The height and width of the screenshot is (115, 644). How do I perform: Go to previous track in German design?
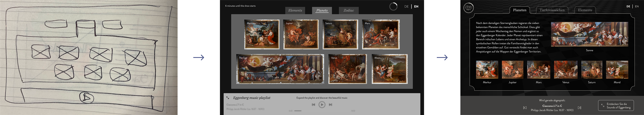coord(525,108)
